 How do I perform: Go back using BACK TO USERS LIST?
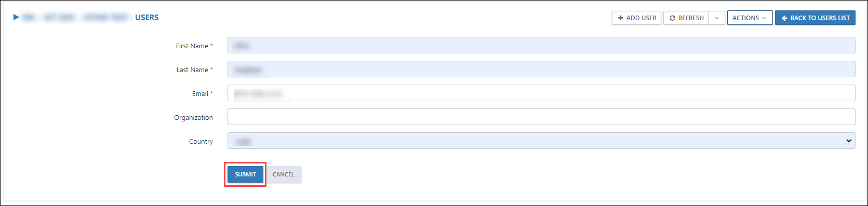[815, 18]
